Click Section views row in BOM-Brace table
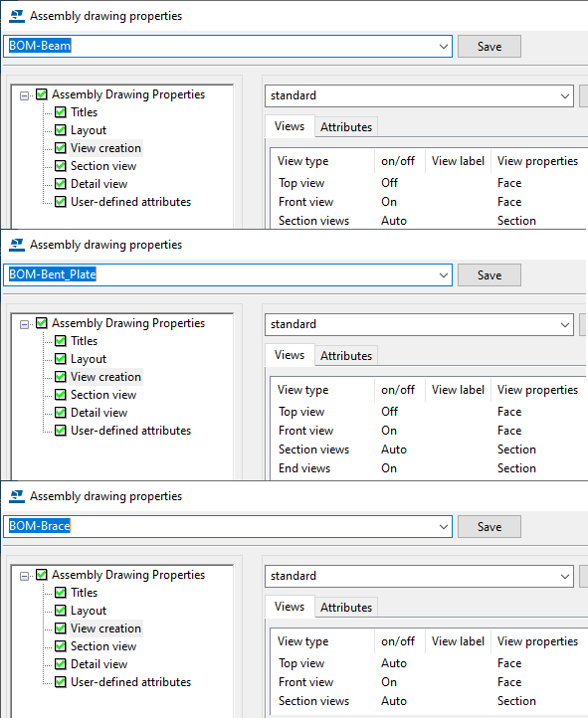Viewport: 588px width, 718px height. pyautogui.click(x=429, y=701)
